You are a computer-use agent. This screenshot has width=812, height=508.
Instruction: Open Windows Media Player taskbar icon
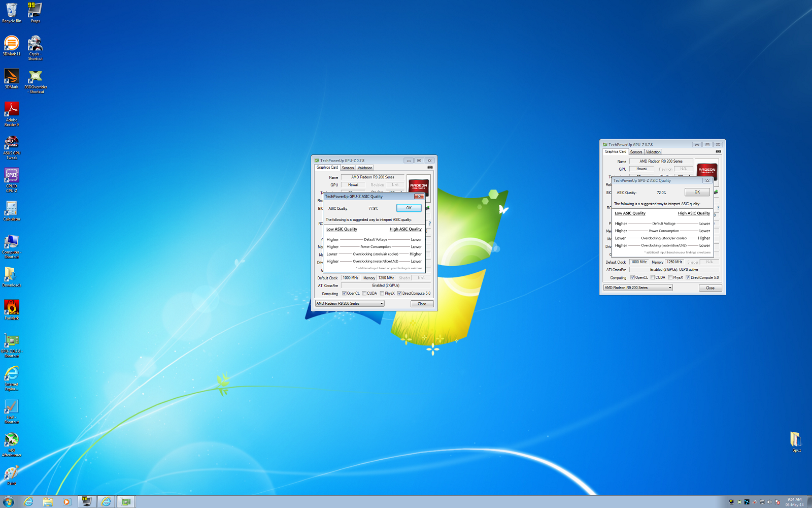[66, 502]
